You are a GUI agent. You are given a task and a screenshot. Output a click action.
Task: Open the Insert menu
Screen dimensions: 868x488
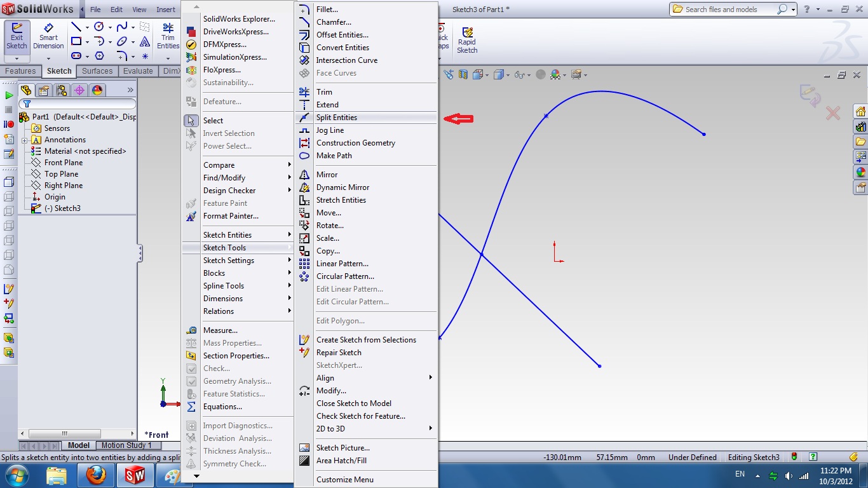coord(166,10)
